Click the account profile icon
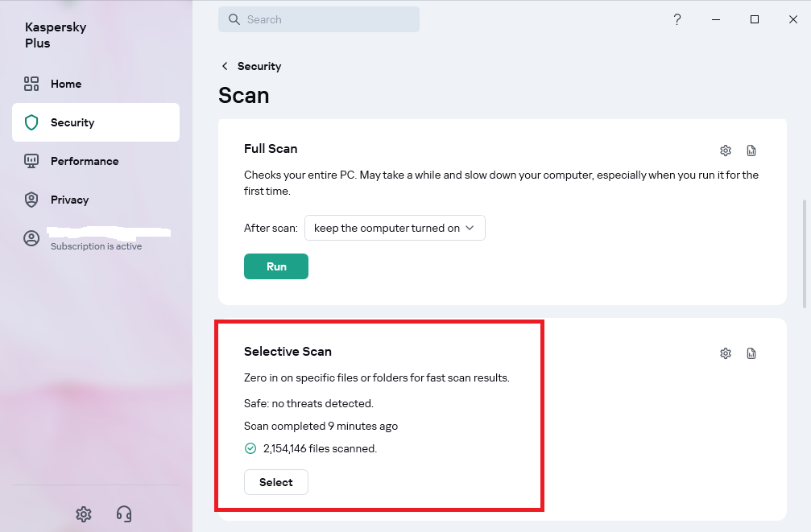 [x=31, y=238]
